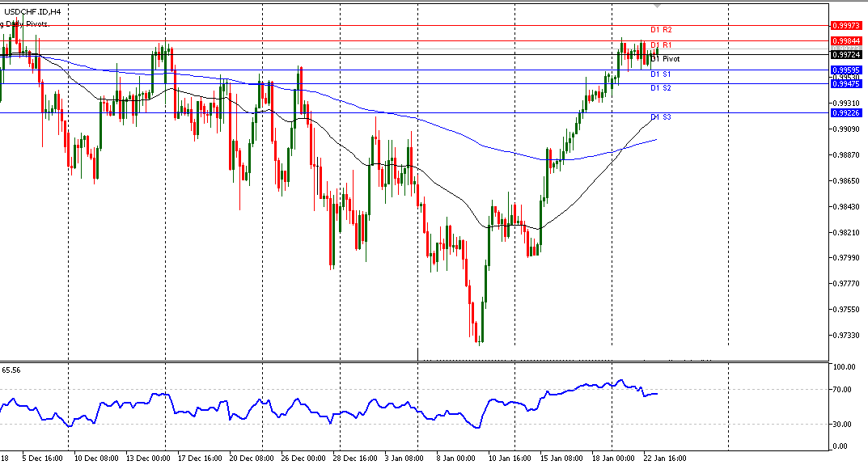The image size is (868, 465).
Task: Select the D1 S1 support label
Action: click(660, 74)
